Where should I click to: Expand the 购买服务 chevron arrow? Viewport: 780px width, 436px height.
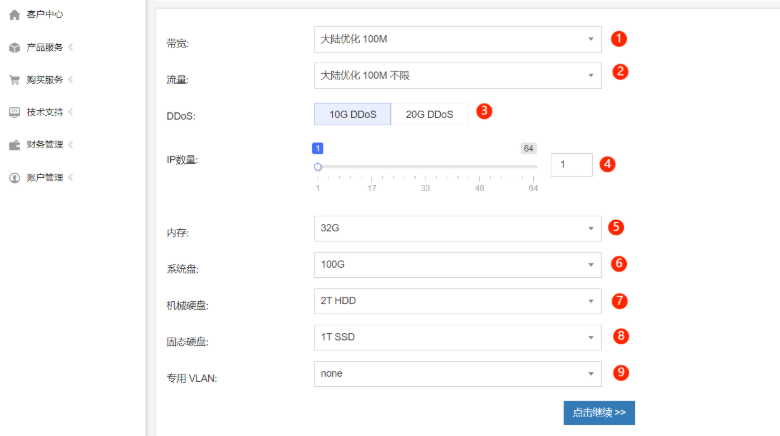[x=71, y=79]
